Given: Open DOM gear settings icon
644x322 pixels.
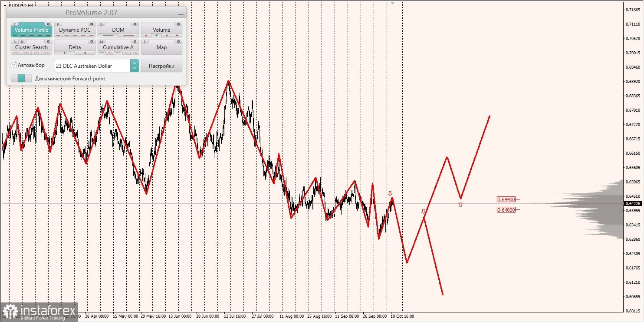Looking at the screenshot, I should [135, 24].
